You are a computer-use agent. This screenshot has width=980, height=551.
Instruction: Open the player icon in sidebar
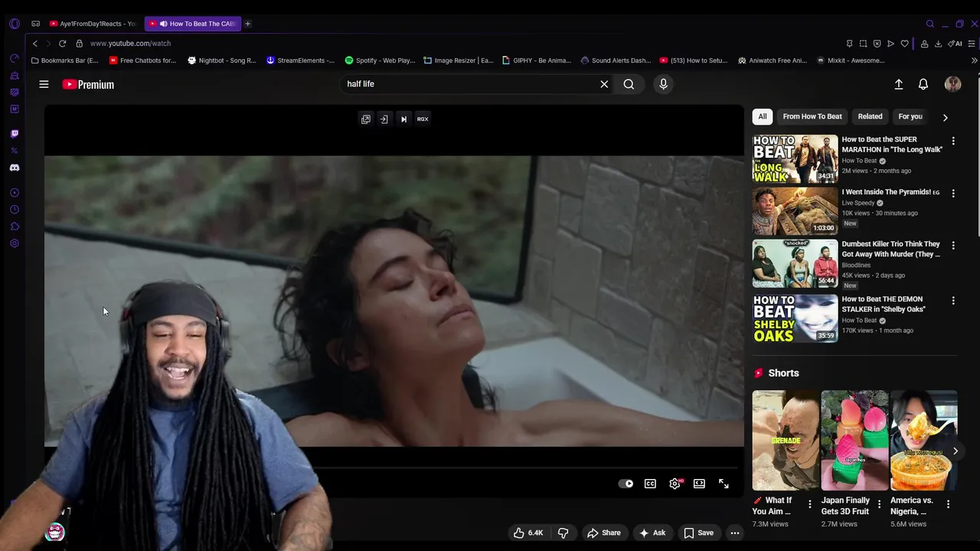pos(15,193)
